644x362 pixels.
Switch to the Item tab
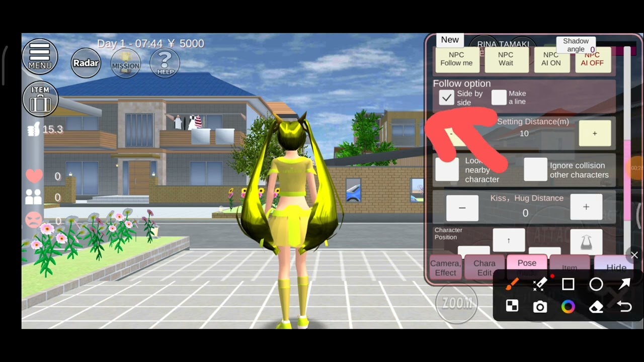click(x=569, y=267)
